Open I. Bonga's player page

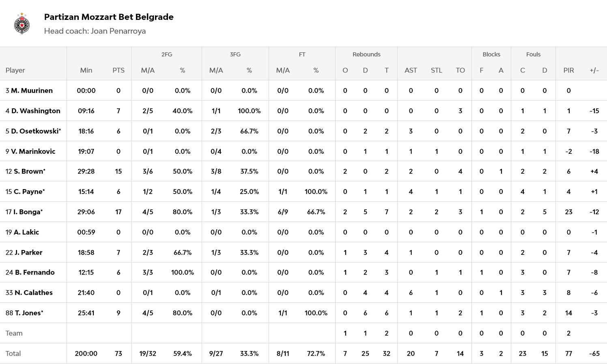coord(28,212)
